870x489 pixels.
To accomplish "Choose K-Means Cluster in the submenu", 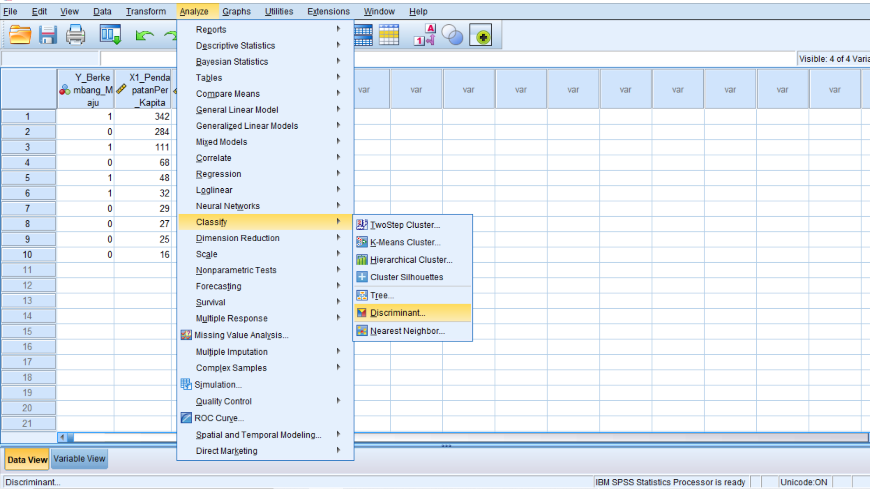I will tap(404, 242).
